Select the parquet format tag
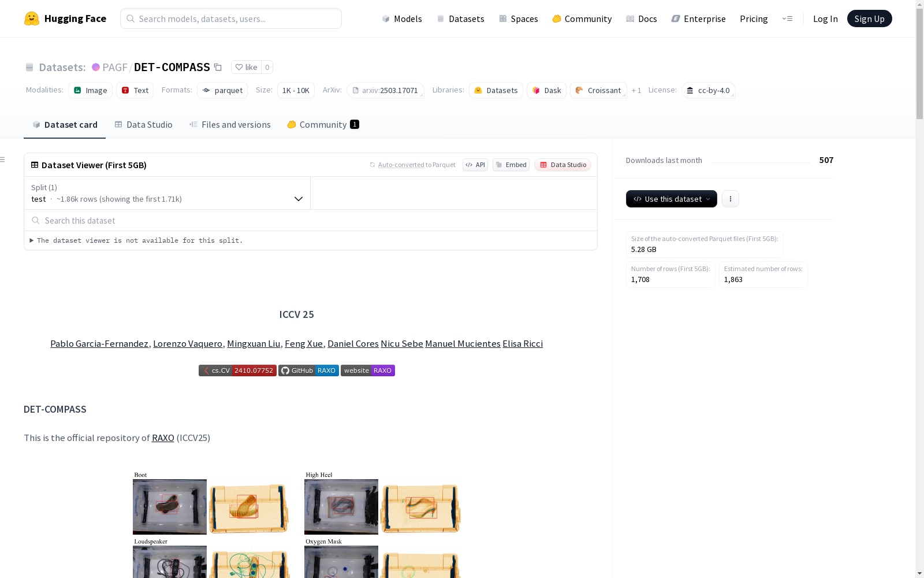 pyautogui.click(x=222, y=90)
